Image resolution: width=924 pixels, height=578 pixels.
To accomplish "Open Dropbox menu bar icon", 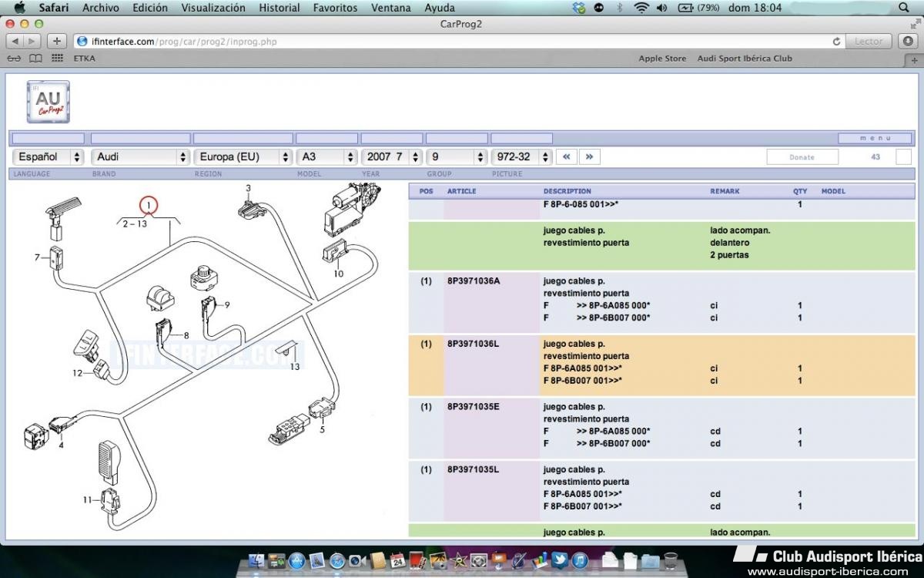I will (x=579, y=8).
